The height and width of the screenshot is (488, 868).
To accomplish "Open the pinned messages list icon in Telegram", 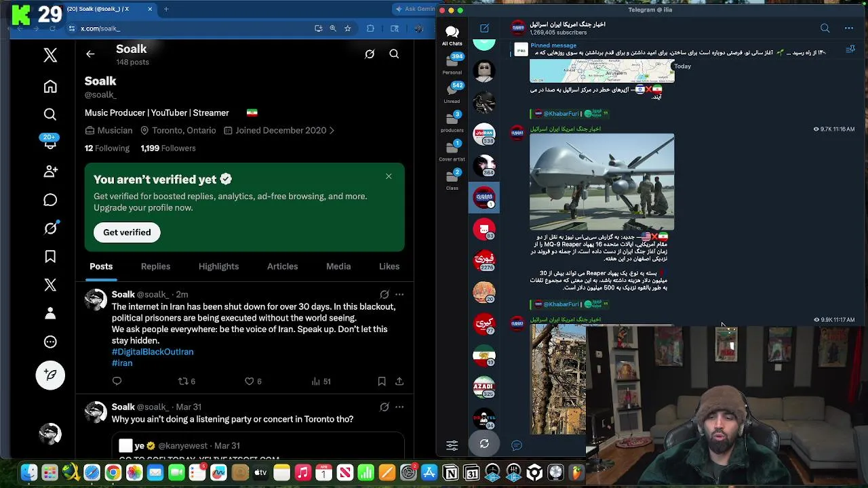I will coord(850,49).
